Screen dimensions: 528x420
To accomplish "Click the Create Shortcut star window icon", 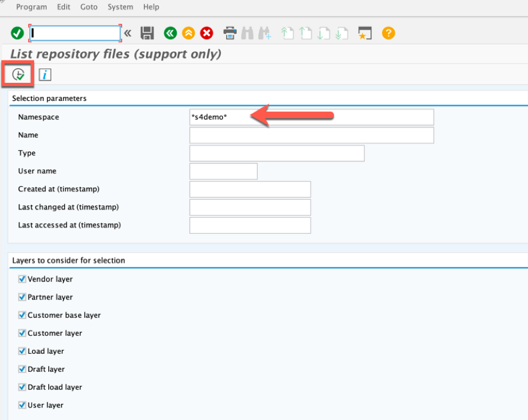I will click(365, 33).
